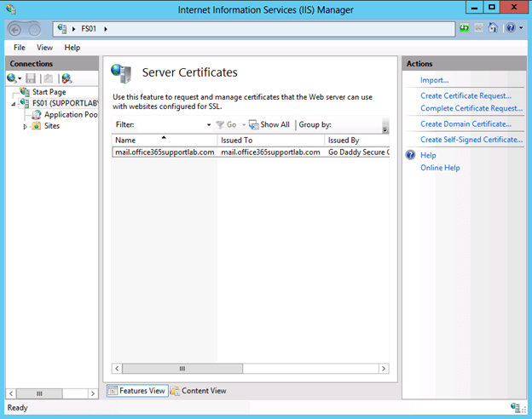Click the Delete Connection icon
This screenshot has width=532, height=419.
point(66,78)
